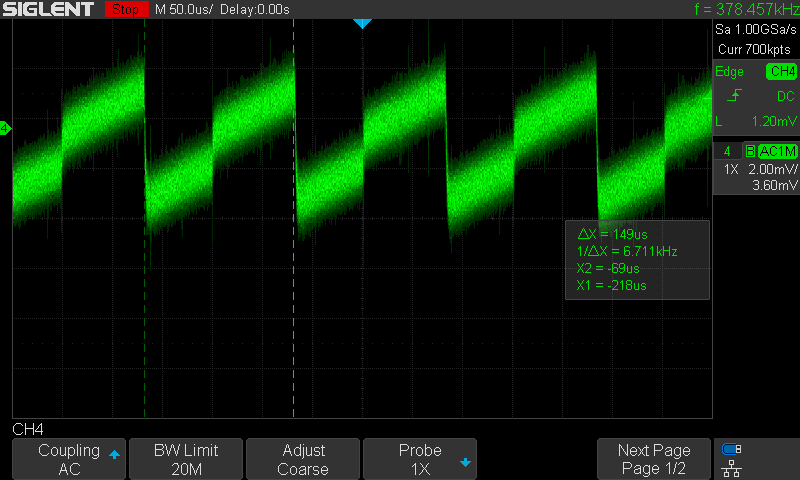This screenshot has width=800, height=480.
Task: Click the X2 = -69us cursor value
Action: coord(608,268)
